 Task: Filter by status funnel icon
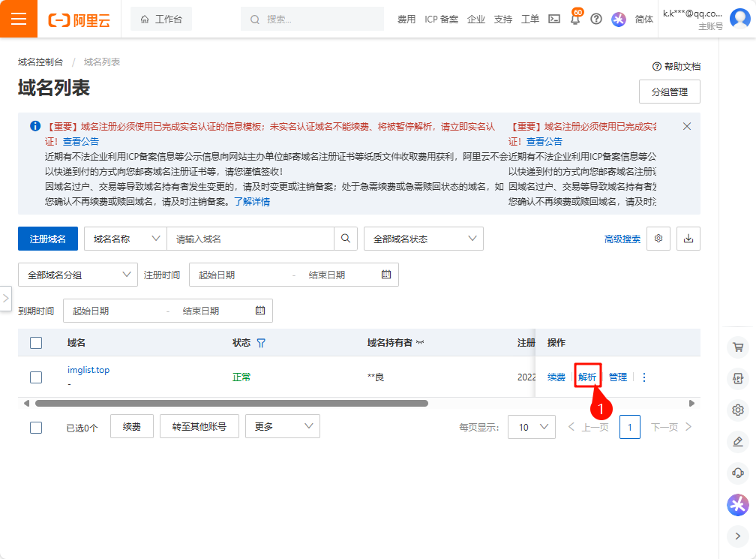coord(261,343)
